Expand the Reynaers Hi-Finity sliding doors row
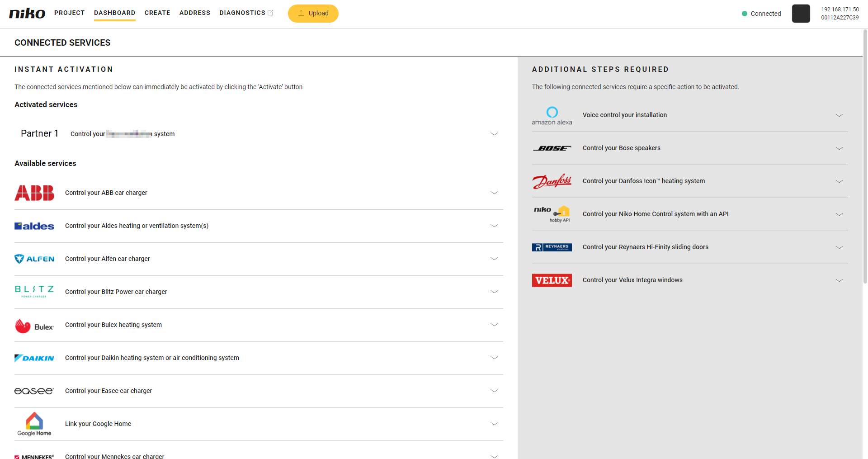Viewport: 868px width, 459px height. tap(839, 247)
